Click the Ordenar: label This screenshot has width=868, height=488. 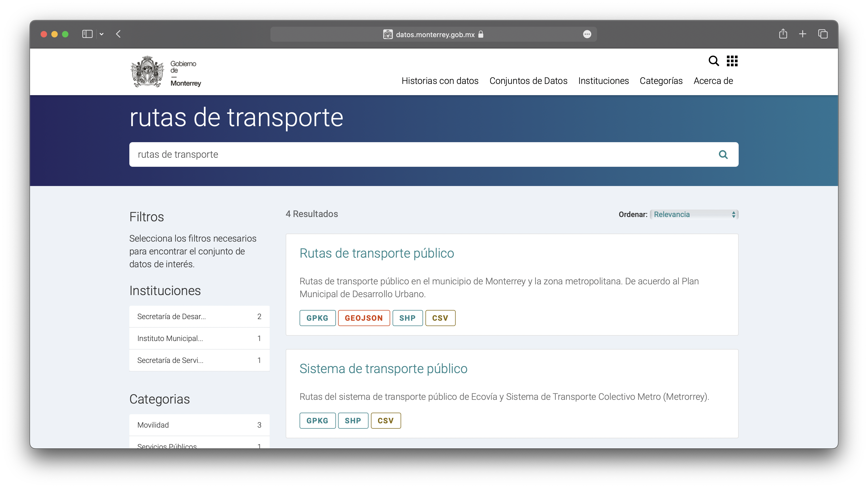[633, 214]
